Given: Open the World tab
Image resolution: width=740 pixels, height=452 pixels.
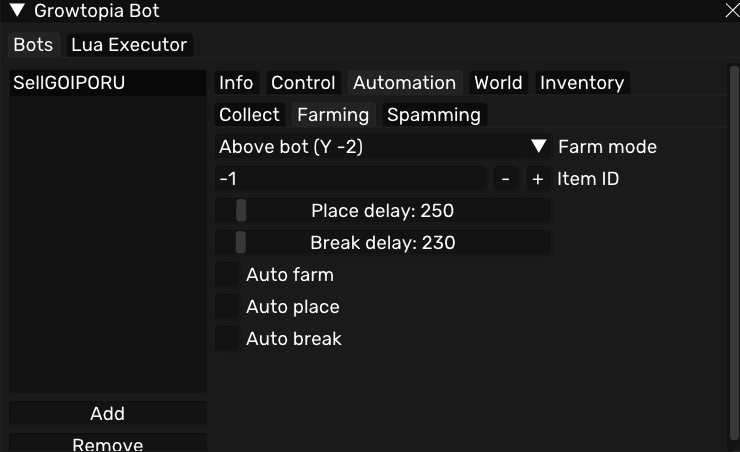Looking at the screenshot, I should click(499, 83).
